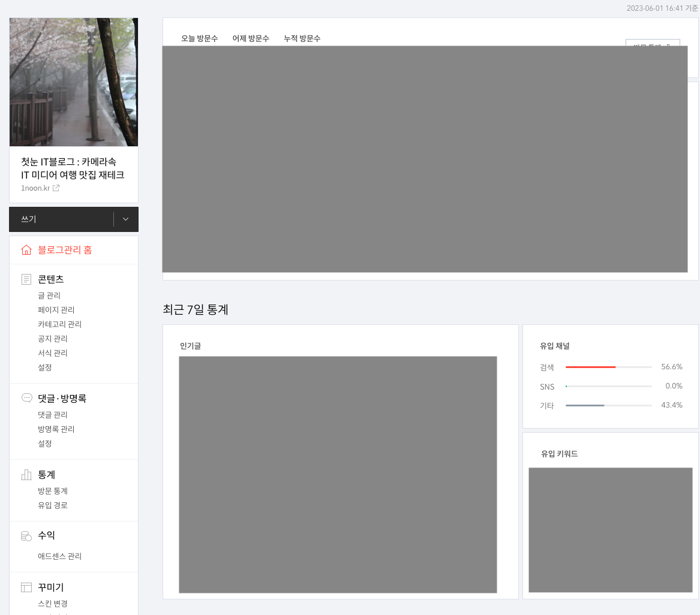Viewport: 700px width, 615px height.
Task: Switch to the 어제 방문수 tab
Action: click(251, 38)
